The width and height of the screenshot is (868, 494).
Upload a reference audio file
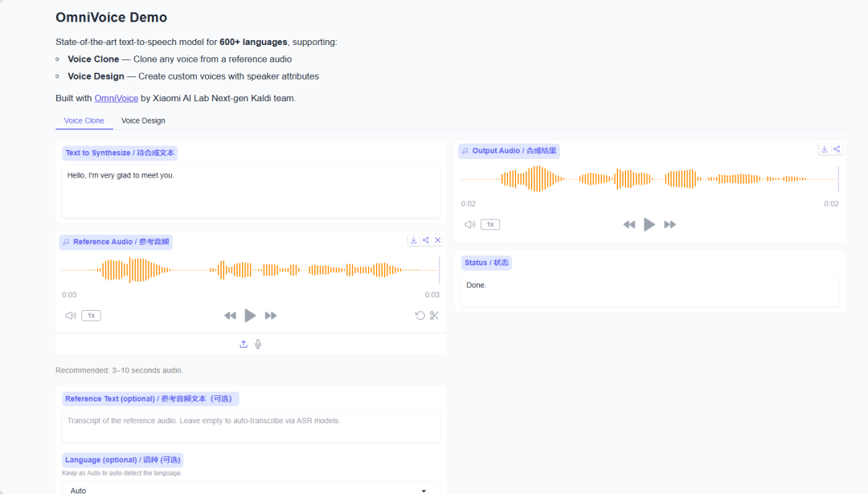point(244,344)
